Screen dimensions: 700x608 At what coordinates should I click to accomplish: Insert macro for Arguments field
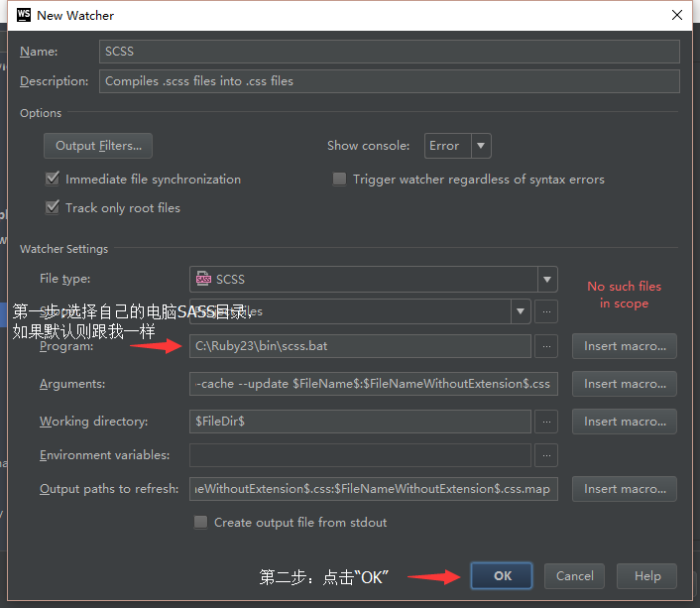[625, 384]
